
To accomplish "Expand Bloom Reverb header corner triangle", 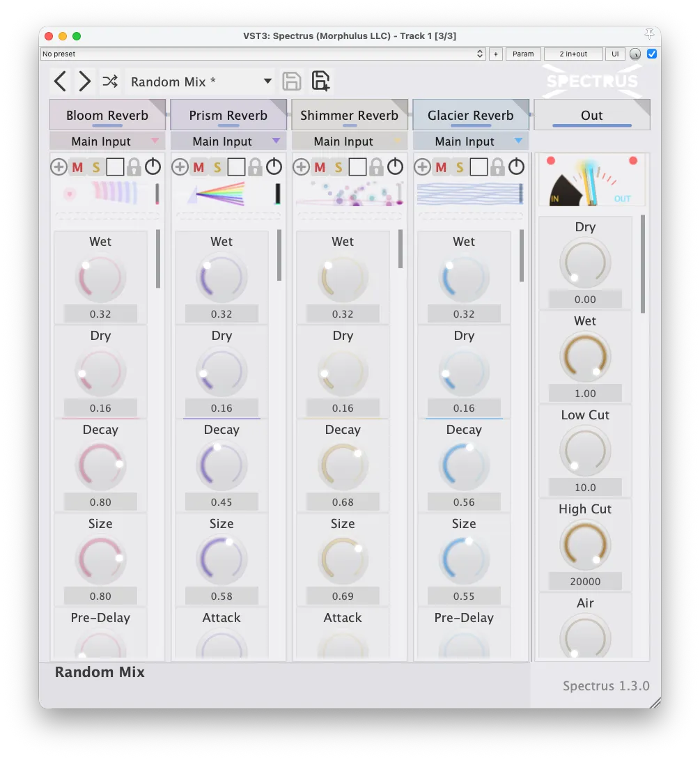I will [x=158, y=105].
